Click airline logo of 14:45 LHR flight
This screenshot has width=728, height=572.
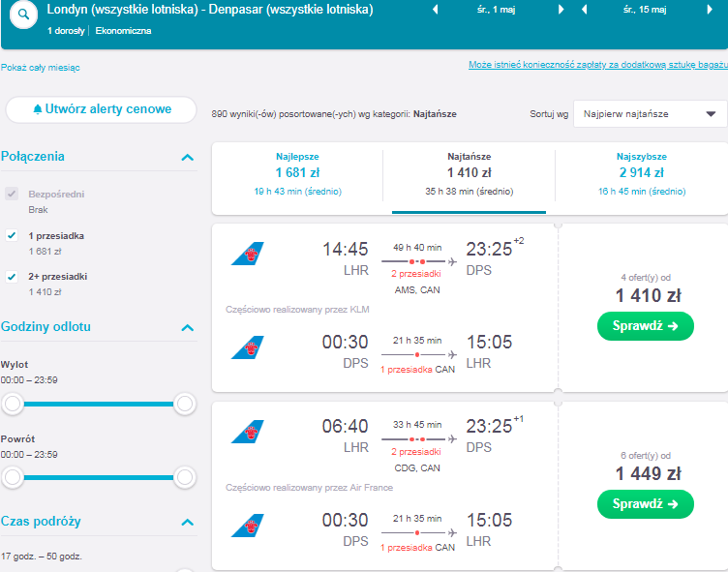point(248,254)
